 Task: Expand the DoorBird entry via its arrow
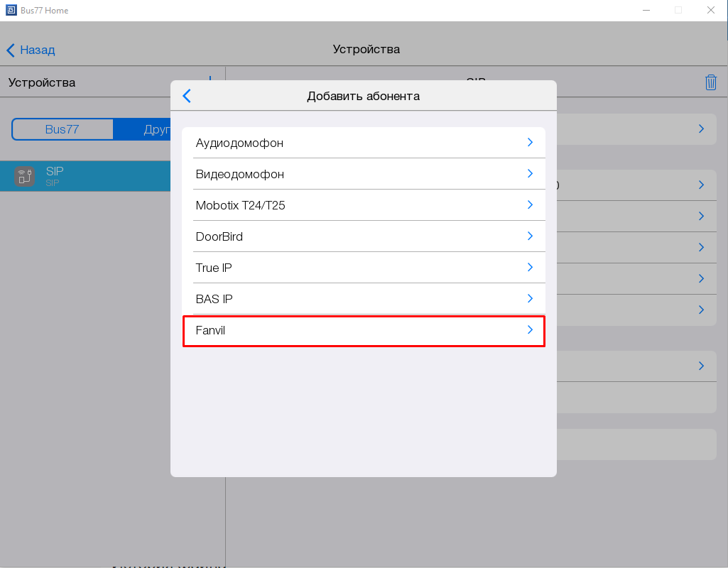coord(530,236)
